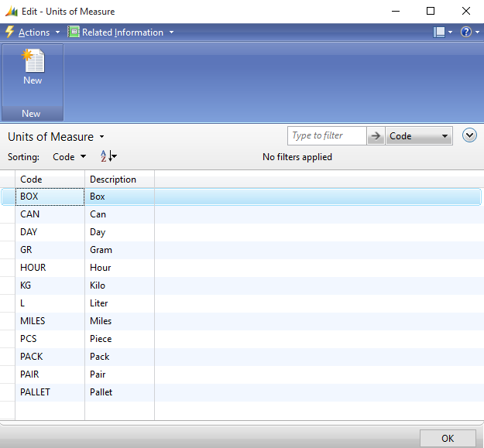This screenshot has width=484, height=448.
Task: Select the PAIR code cell
Action: tap(50, 374)
